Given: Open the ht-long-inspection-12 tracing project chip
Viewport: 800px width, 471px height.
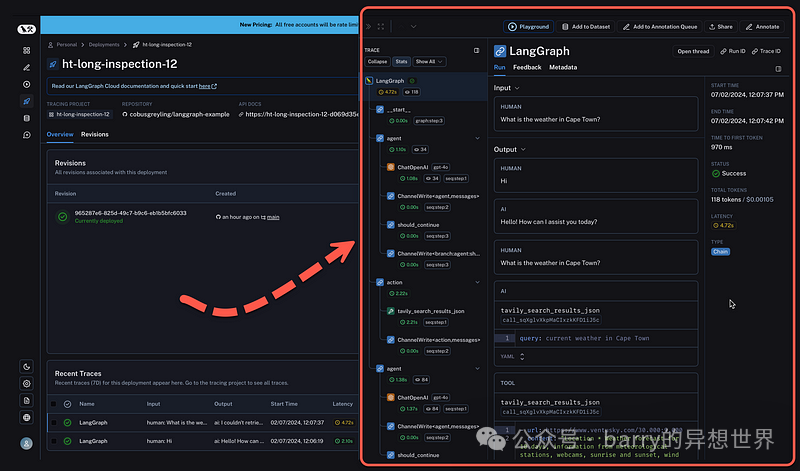Looking at the screenshot, I should (x=79, y=114).
